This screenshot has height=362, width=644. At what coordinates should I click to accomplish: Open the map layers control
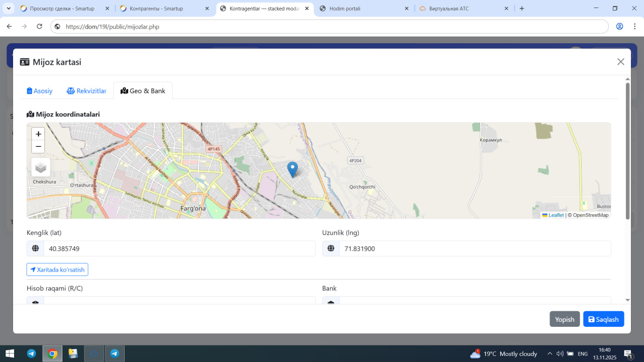click(41, 167)
